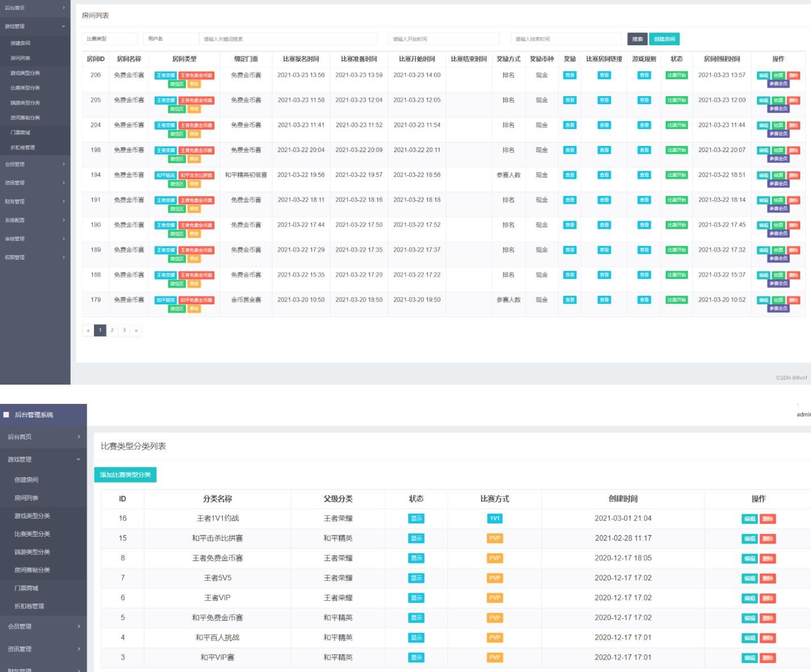Click the red 删除 button for room 205
The image size is (811, 672).
coord(793,100)
